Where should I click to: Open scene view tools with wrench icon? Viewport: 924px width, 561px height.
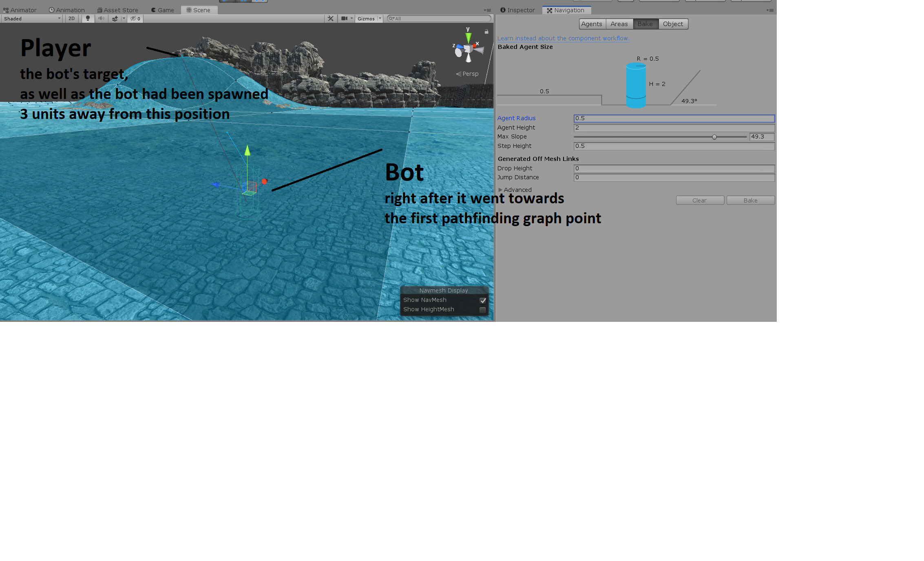[x=330, y=18]
